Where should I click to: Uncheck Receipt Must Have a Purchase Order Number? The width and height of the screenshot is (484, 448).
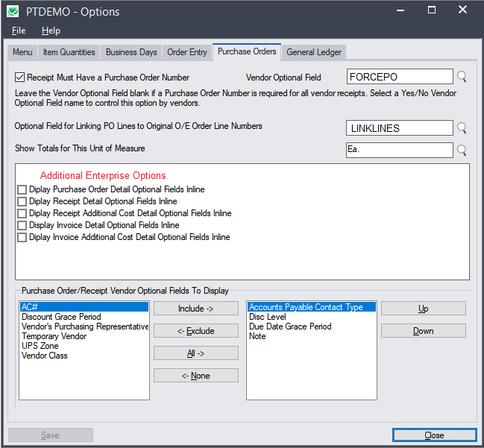pyautogui.click(x=20, y=77)
